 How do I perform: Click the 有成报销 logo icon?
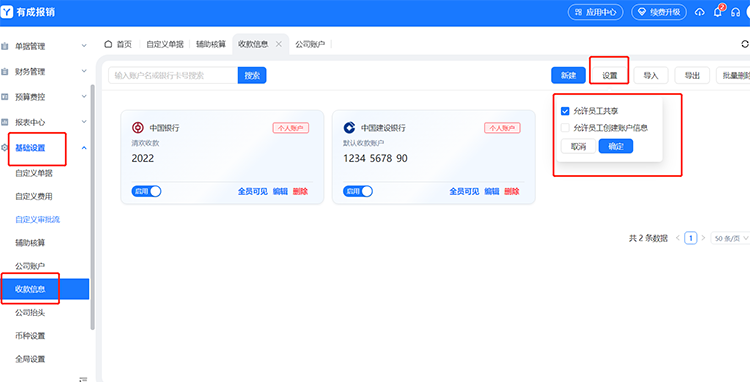[x=6, y=12]
